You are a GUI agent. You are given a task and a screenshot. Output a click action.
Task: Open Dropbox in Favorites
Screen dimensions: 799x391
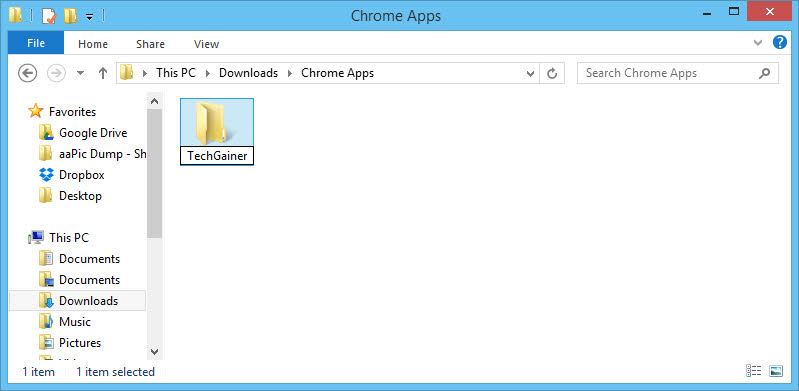click(82, 175)
